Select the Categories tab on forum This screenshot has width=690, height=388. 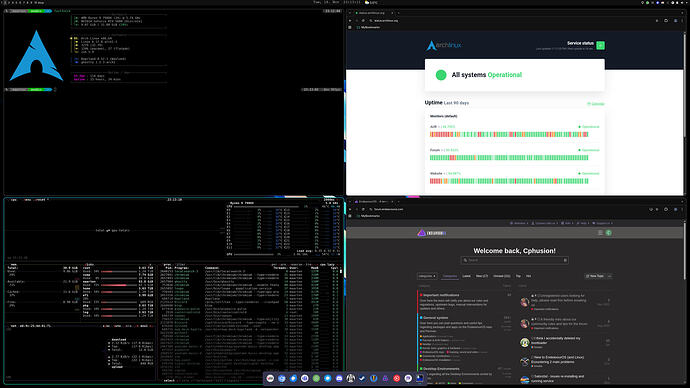(x=450, y=276)
